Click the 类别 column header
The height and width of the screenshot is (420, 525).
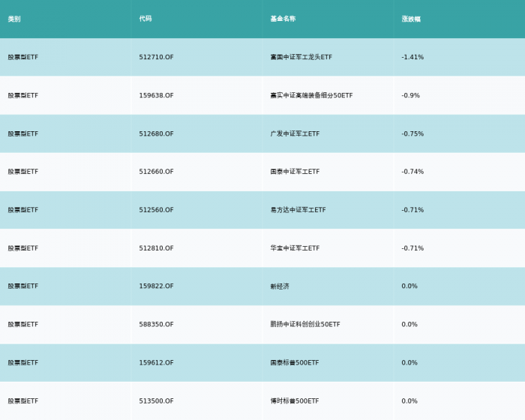point(14,19)
